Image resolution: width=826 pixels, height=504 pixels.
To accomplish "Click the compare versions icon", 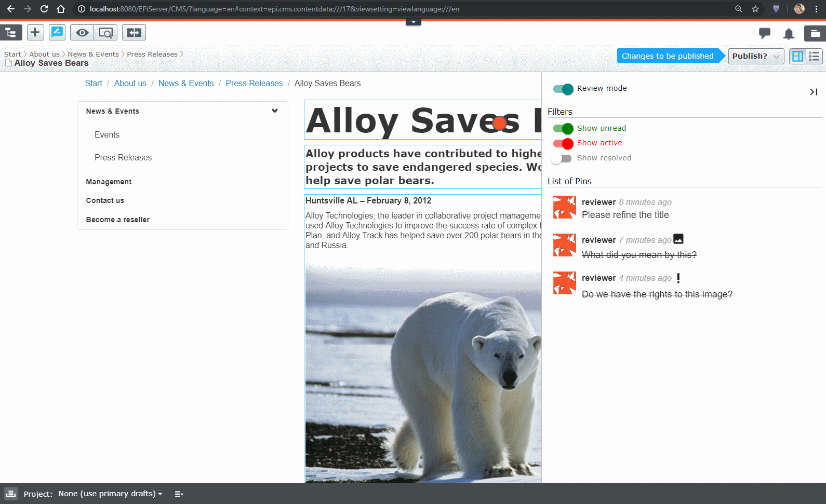I will (x=134, y=33).
